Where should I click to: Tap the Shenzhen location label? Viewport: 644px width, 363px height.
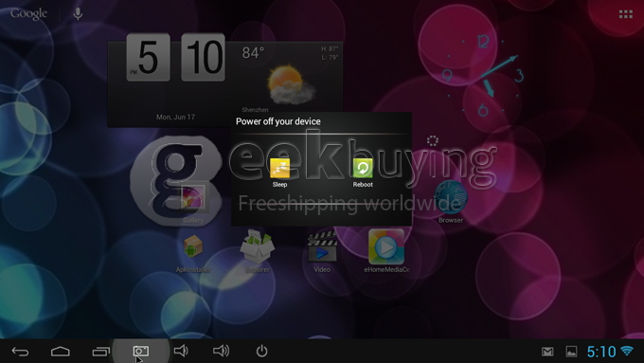pos(255,110)
